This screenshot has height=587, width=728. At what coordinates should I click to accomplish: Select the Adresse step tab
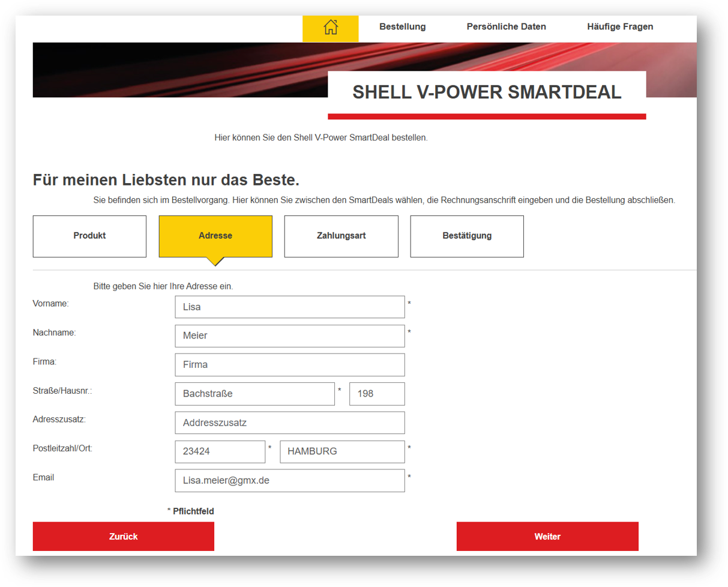click(215, 236)
